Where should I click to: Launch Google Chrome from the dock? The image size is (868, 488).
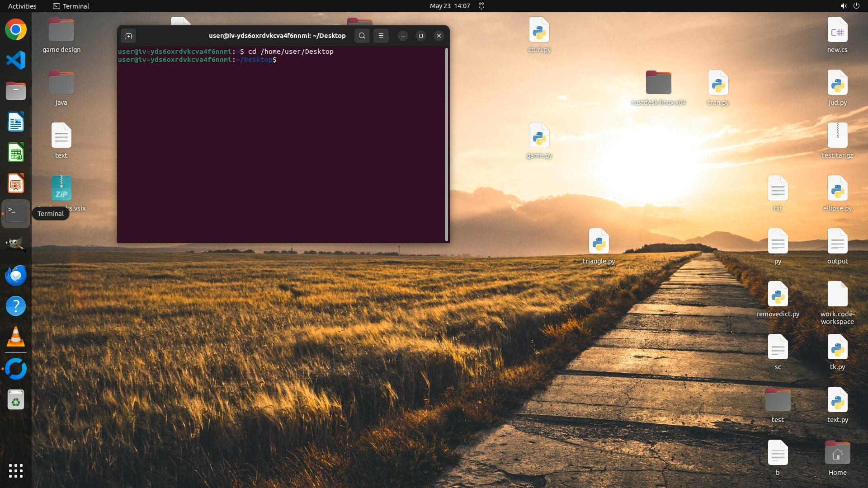point(16,30)
